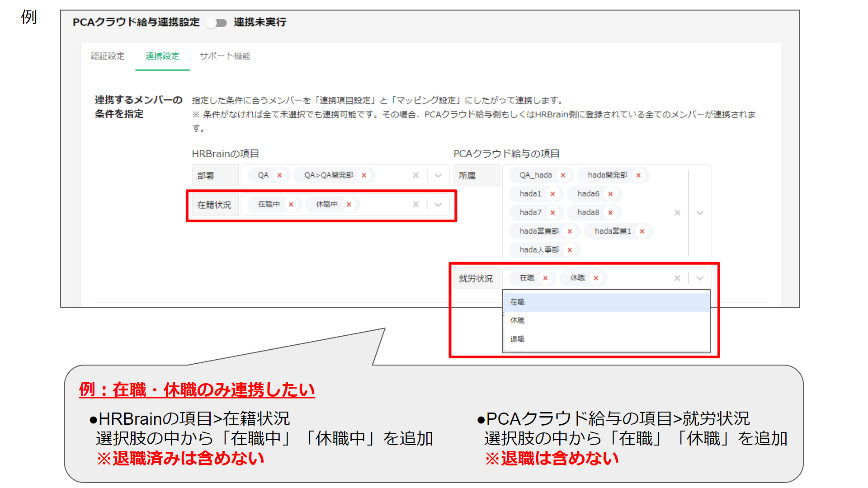
Task: Expand the 所属 dropdown chevron
Action: pyautogui.click(x=700, y=212)
